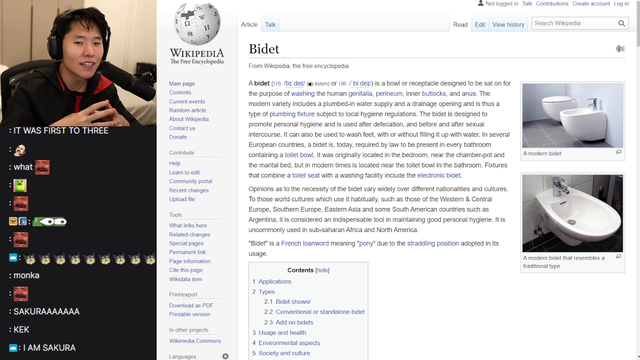Viewport: 640px width, 360px height.
Task: Click the search magnifier icon
Action: tap(621, 23)
